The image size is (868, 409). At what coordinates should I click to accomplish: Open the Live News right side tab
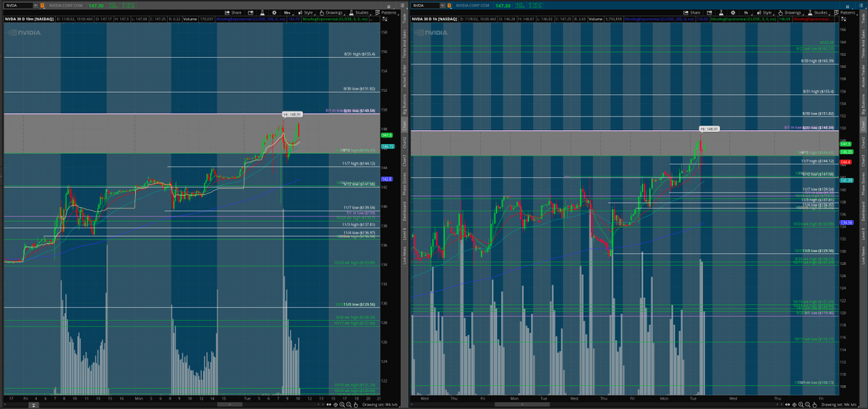point(863,256)
